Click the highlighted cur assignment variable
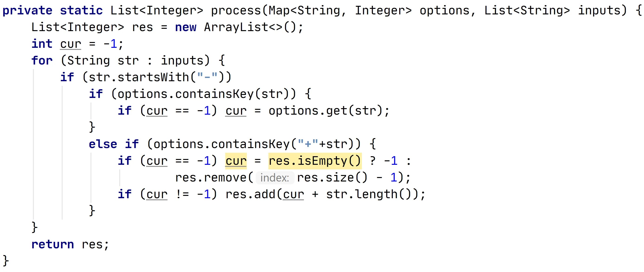The height and width of the screenshot is (272, 644). pyautogui.click(x=236, y=161)
